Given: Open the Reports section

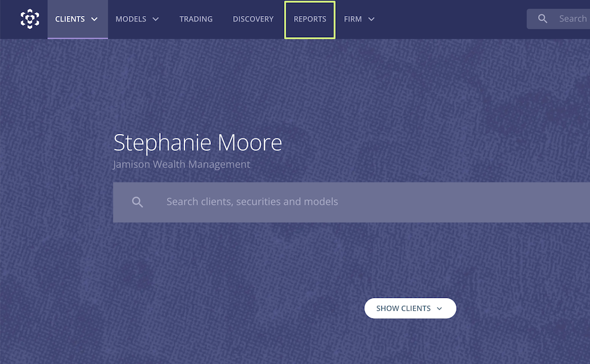Looking at the screenshot, I should click(x=310, y=19).
